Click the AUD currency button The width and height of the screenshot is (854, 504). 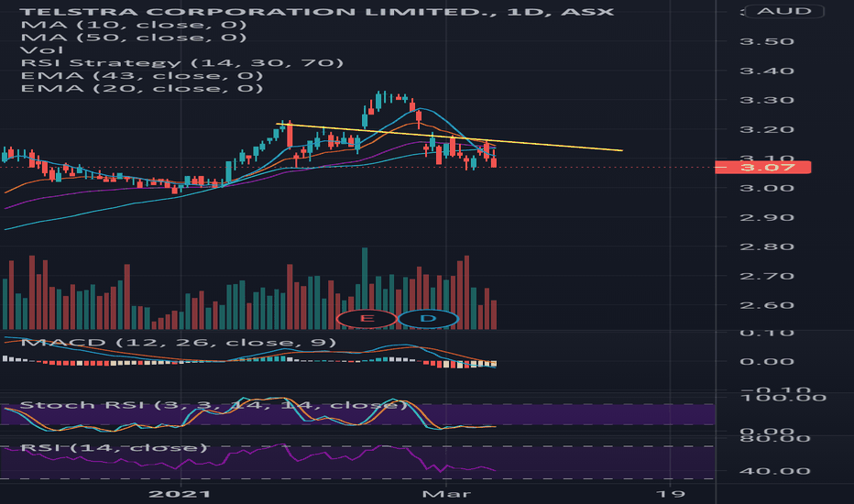(x=783, y=11)
